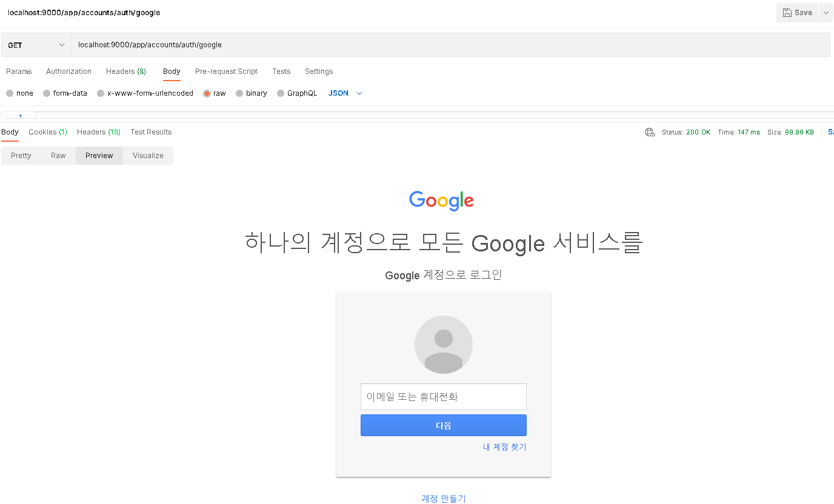The image size is (834, 504).
Task: Click the network globe icon
Action: (650, 132)
